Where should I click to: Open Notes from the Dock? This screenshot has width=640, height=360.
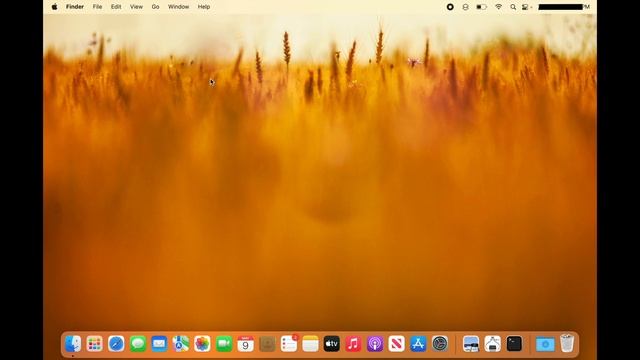point(311,344)
